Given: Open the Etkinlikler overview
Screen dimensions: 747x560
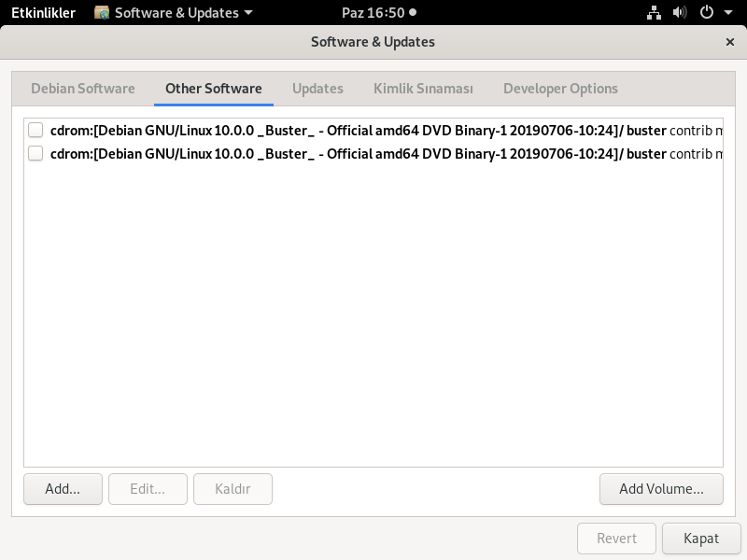Looking at the screenshot, I should point(43,13).
